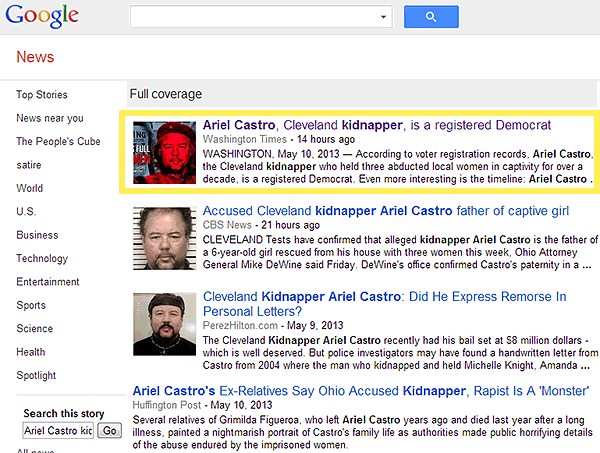Open 'Express Remorse In Personal Letters' headline

click(x=385, y=304)
